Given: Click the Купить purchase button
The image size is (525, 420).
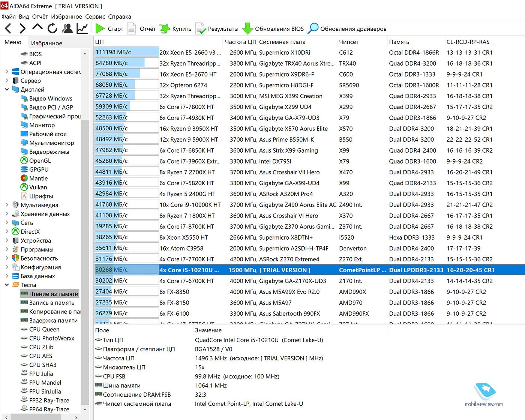Looking at the screenshot, I should 175,29.
